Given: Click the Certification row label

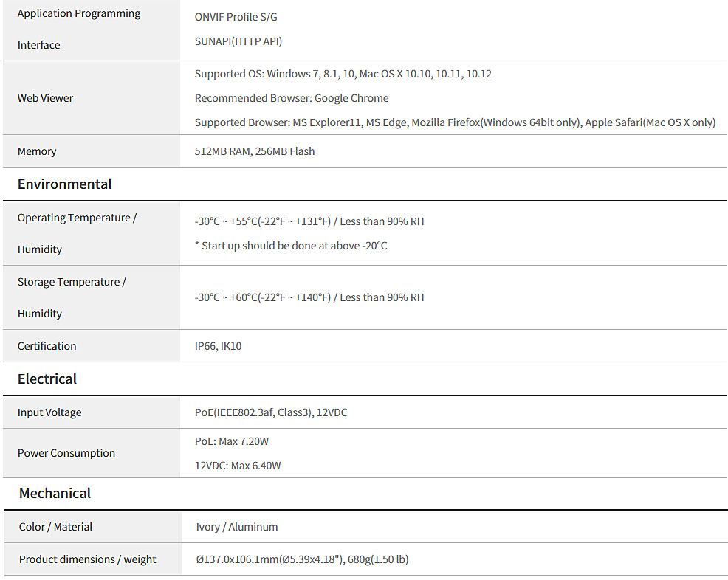Looking at the screenshot, I should click(47, 346).
